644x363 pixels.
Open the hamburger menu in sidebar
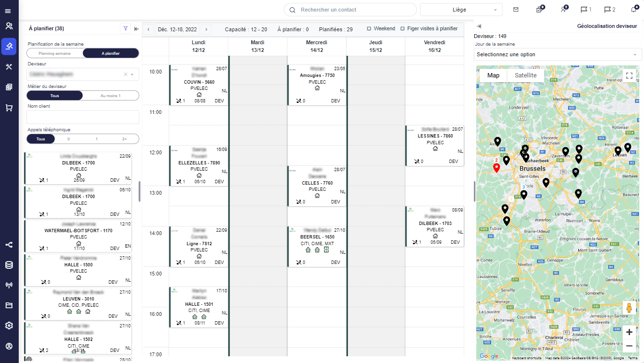pyautogui.click(x=8, y=11)
